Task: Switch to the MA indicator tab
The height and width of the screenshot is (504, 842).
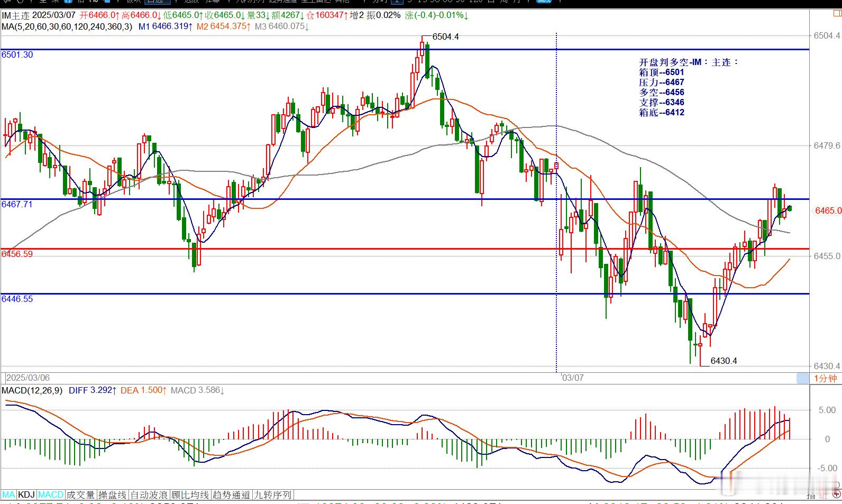Action: point(9,495)
